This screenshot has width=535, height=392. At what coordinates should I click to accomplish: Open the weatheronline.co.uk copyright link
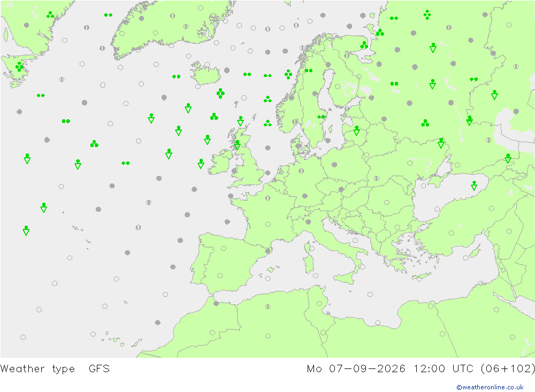490,387
